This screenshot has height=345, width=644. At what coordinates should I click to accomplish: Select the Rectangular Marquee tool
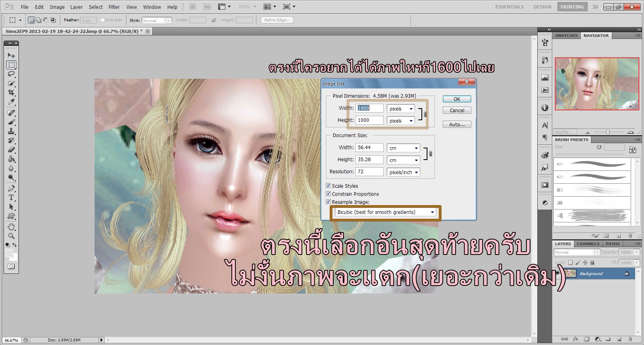[11, 65]
